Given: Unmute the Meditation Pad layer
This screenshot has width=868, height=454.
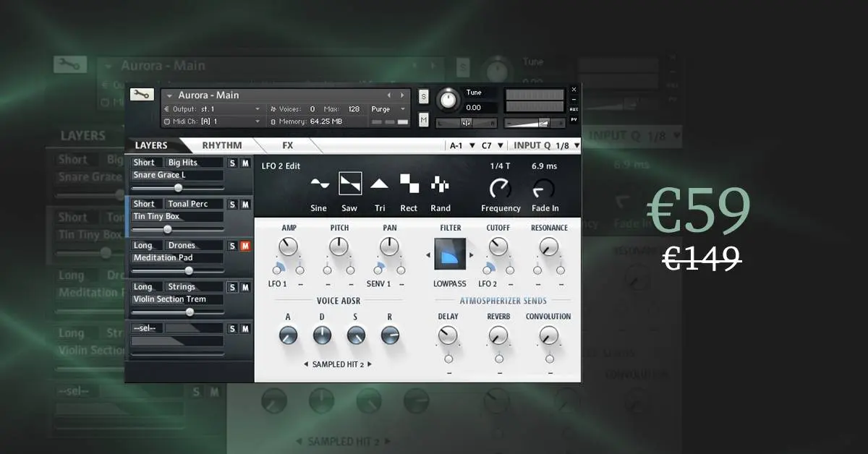Looking at the screenshot, I should [x=245, y=246].
